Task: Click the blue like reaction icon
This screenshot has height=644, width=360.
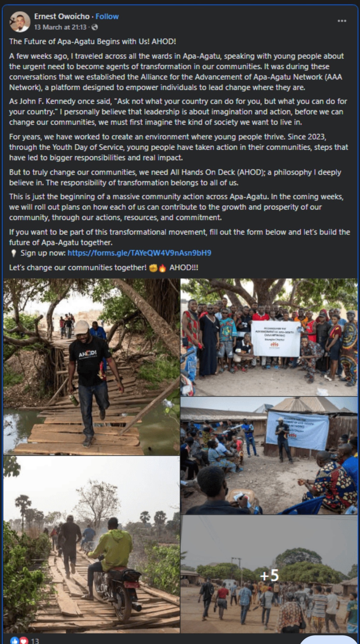Action: [15, 641]
